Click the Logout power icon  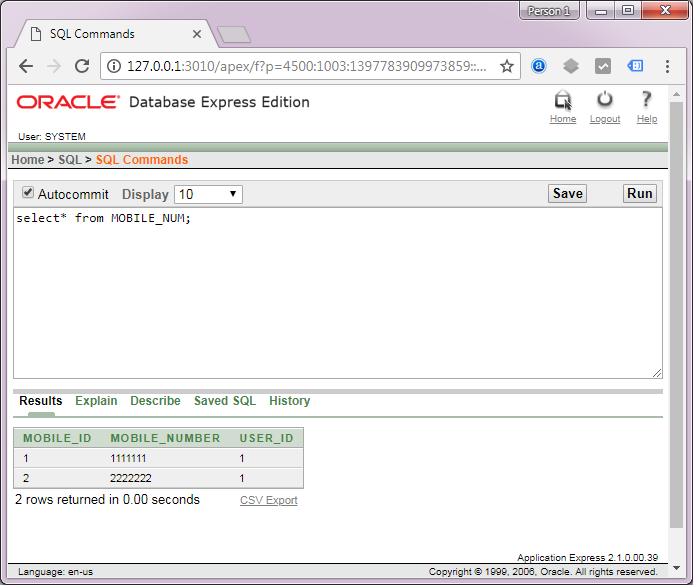605,100
